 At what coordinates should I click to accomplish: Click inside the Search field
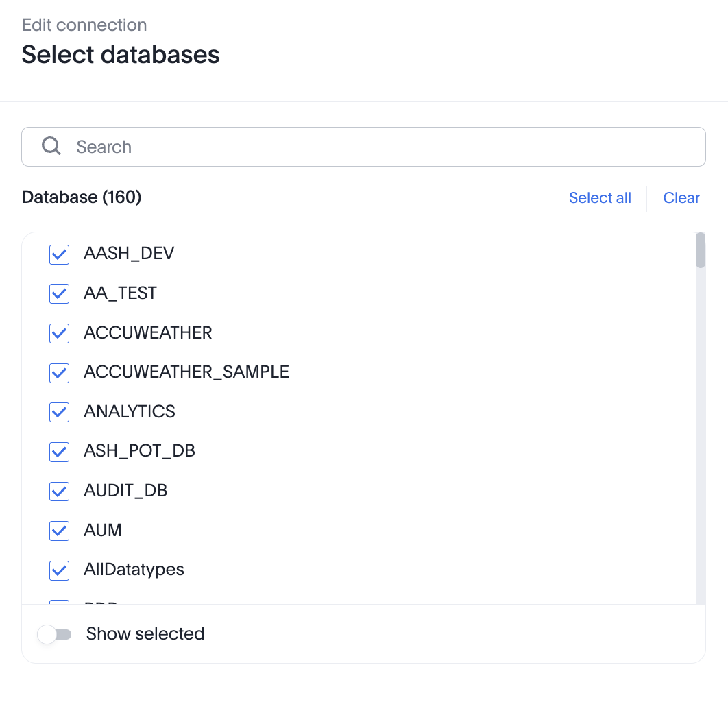[x=274, y=146]
